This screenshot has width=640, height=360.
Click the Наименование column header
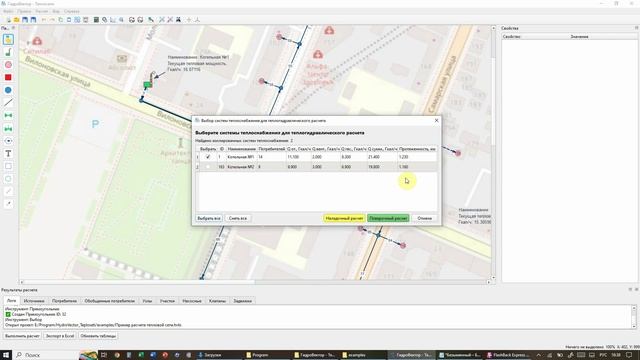point(242,149)
